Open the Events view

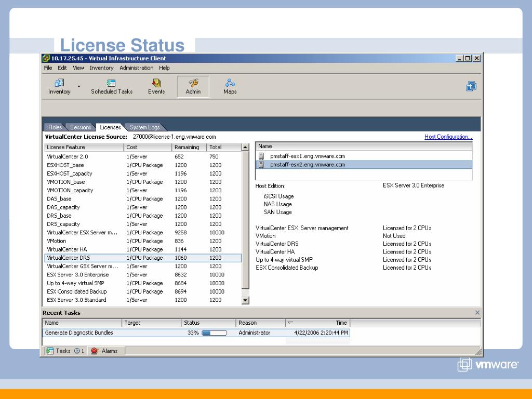pyautogui.click(x=156, y=87)
